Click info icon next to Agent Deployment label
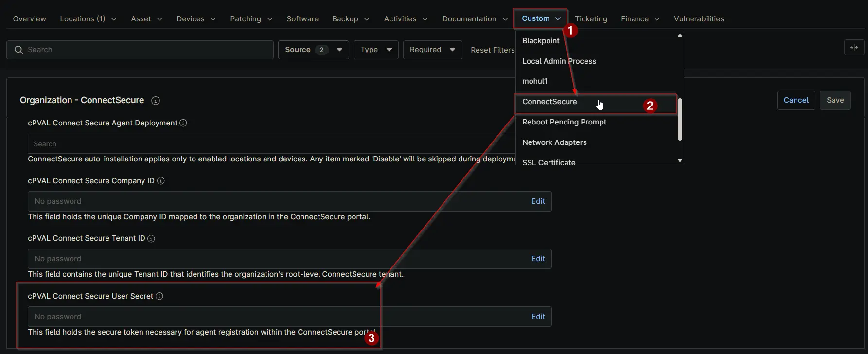868x354 pixels. coord(183,123)
